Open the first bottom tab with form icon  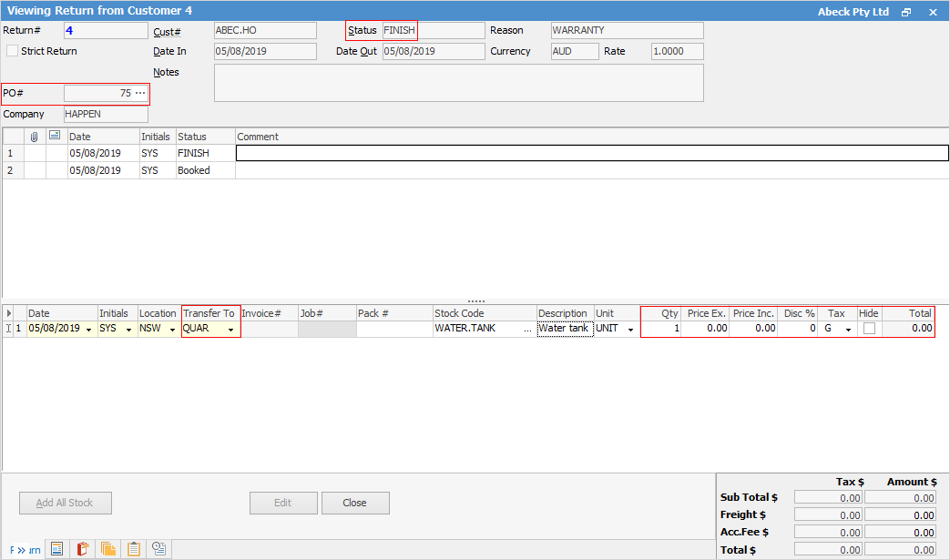[x=56, y=549]
